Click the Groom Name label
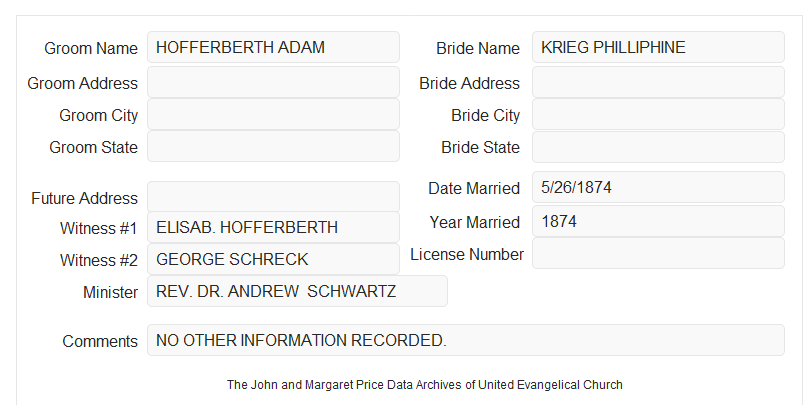Screen dimensions: 805x405 point(91,48)
